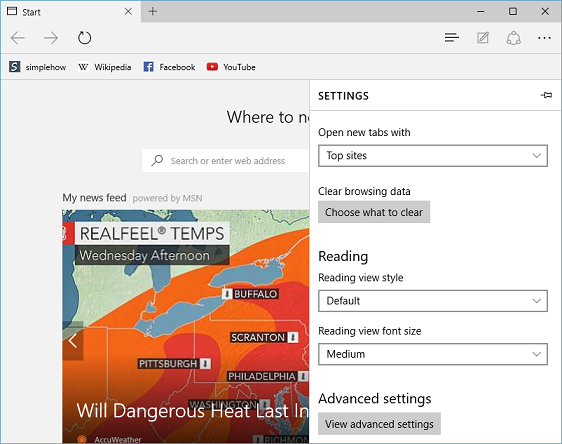
Task: Click the 'My news feed' heading
Action: coord(94,198)
